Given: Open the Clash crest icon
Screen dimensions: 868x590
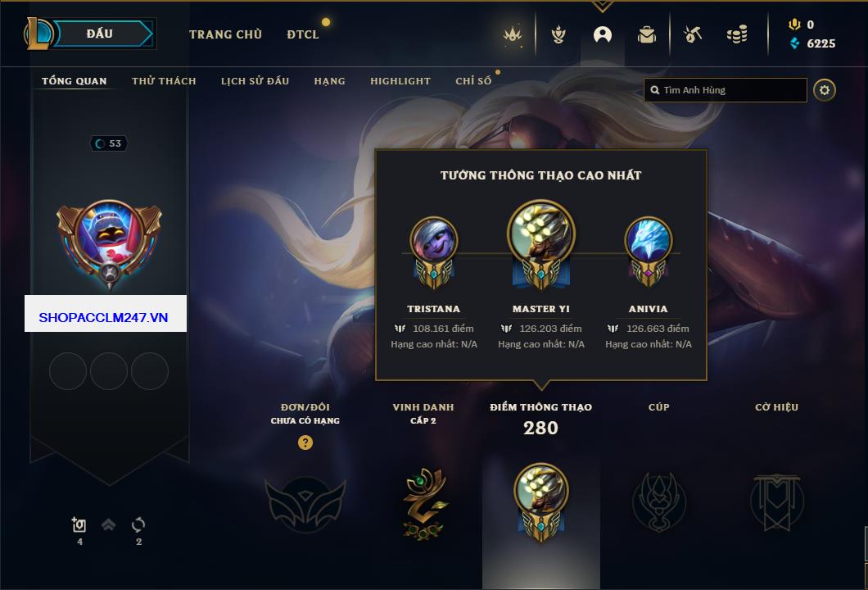Looking at the screenshot, I should [x=558, y=34].
